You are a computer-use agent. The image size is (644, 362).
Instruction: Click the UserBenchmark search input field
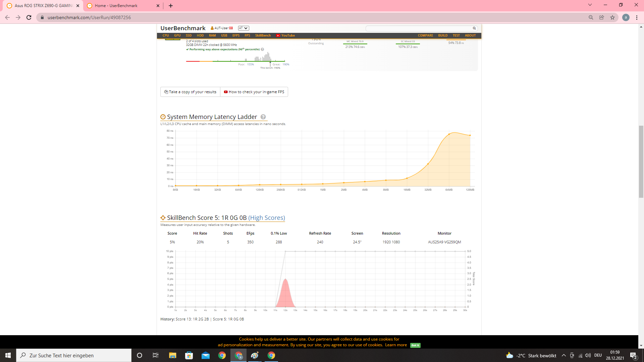click(x=418, y=28)
